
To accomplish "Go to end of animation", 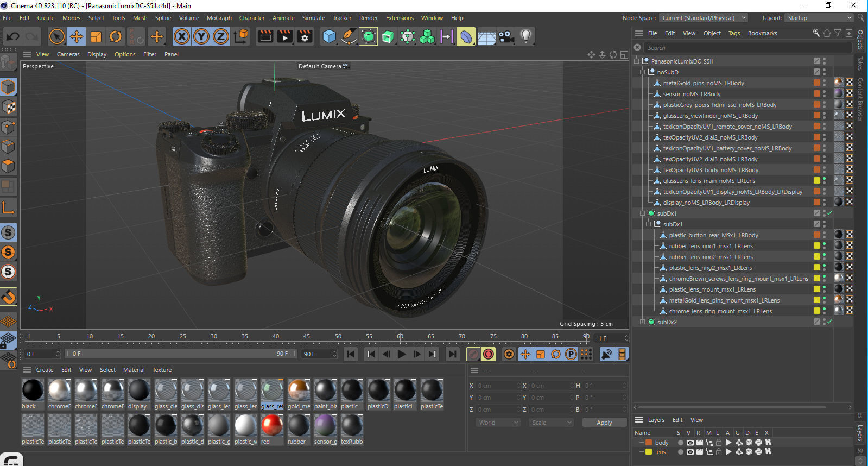I will pos(452,354).
